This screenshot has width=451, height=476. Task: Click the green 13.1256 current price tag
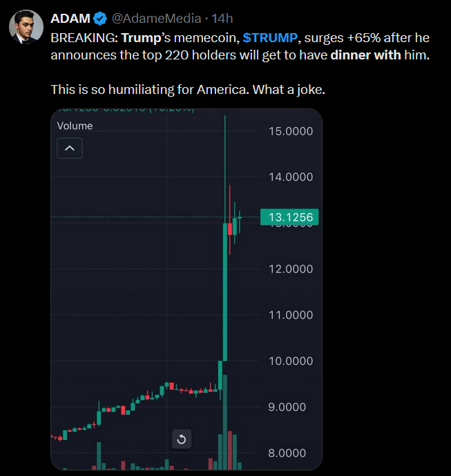(x=289, y=217)
